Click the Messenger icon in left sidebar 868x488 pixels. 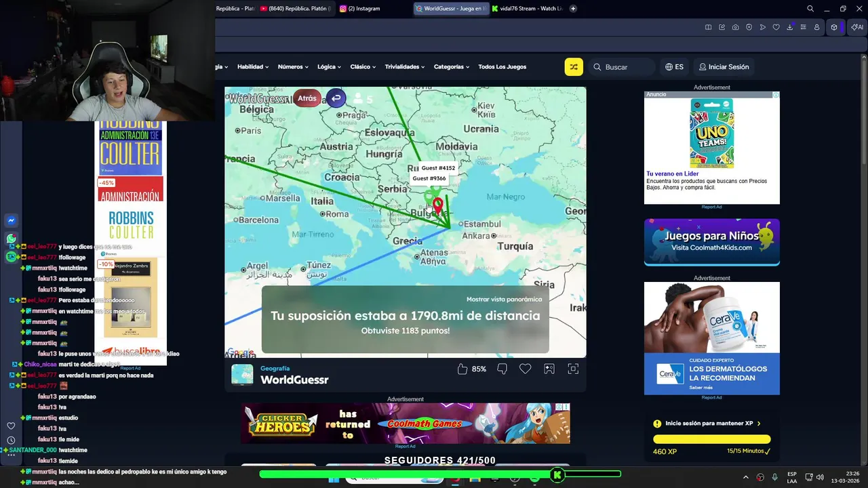click(11, 221)
